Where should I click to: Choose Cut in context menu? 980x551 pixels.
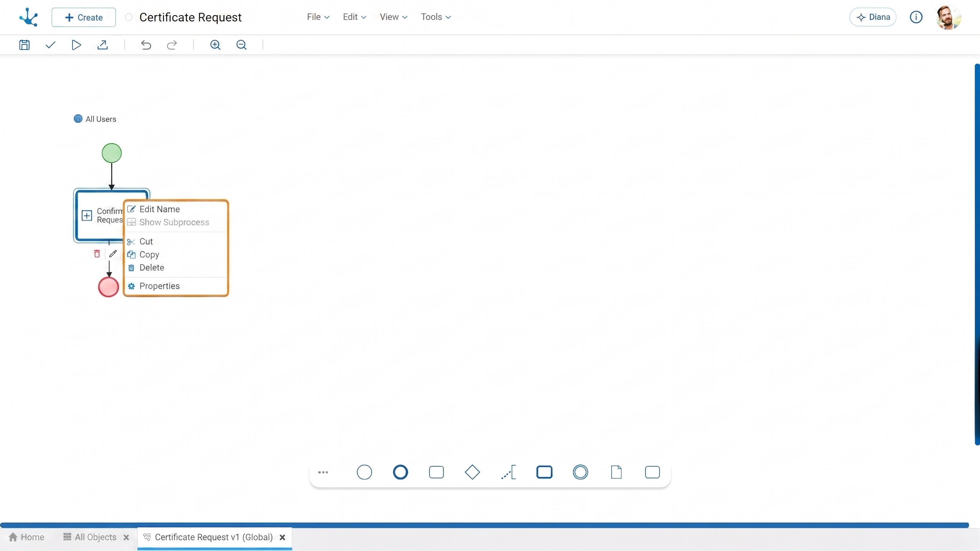coord(176,241)
